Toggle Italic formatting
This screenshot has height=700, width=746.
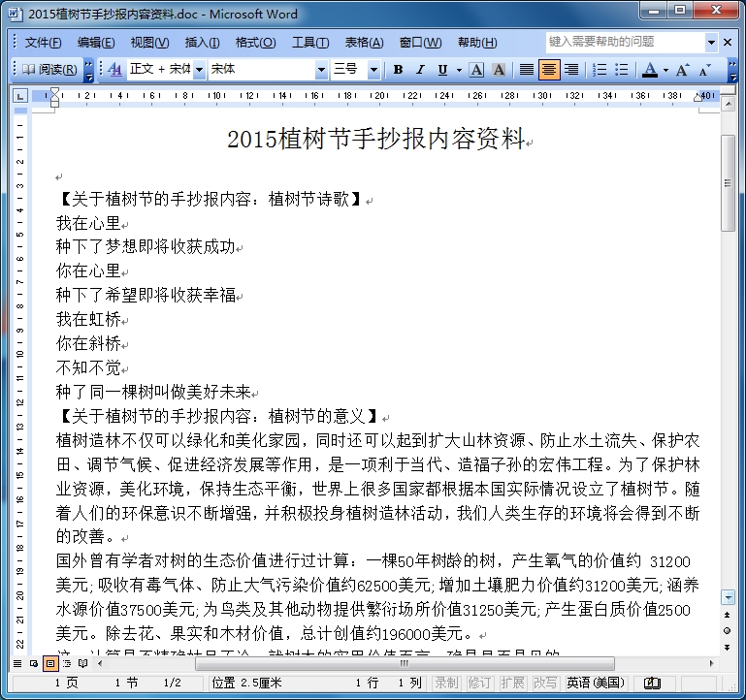420,70
